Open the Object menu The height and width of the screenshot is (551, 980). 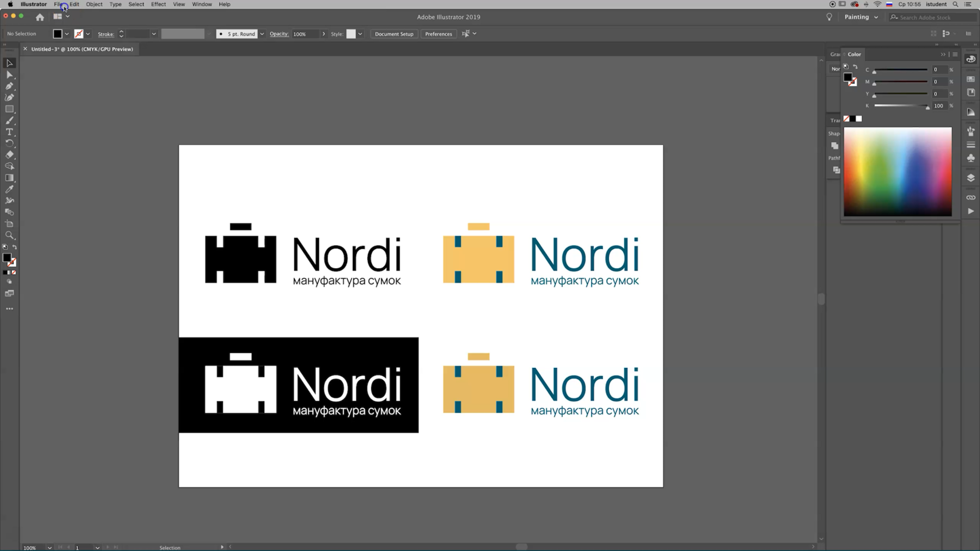point(94,4)
